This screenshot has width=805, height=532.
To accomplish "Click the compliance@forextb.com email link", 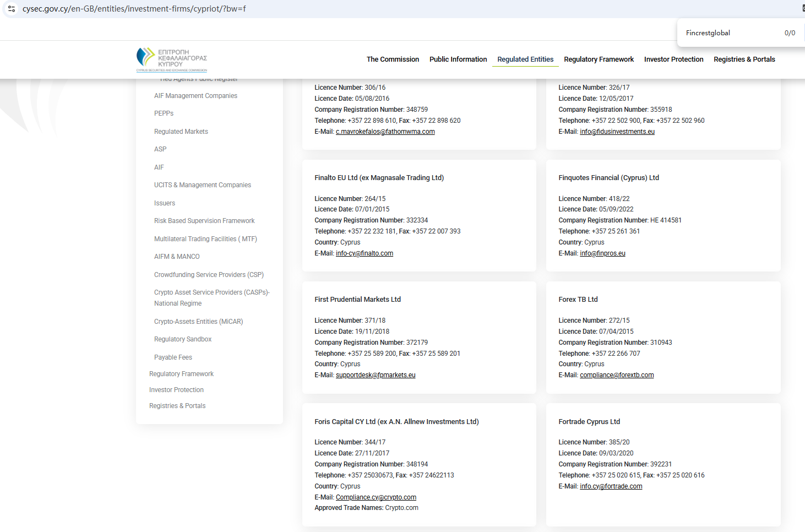I will tap(616, 375).
